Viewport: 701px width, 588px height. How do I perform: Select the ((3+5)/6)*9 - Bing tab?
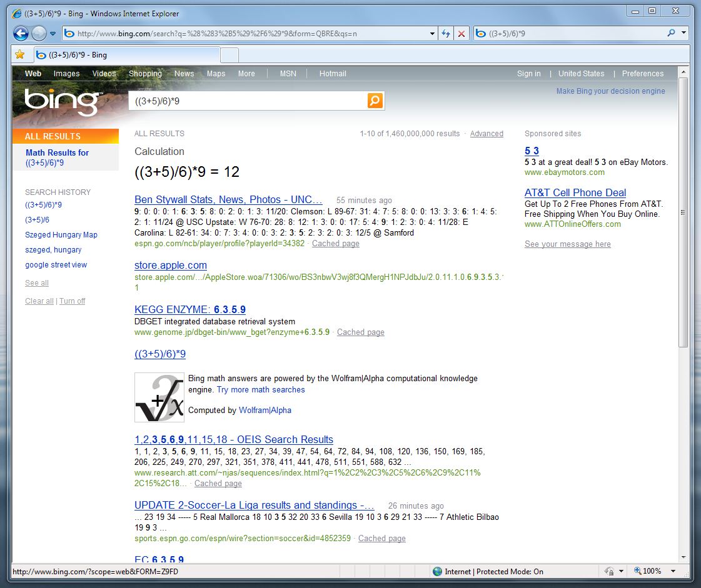click(x=126, y=55)
